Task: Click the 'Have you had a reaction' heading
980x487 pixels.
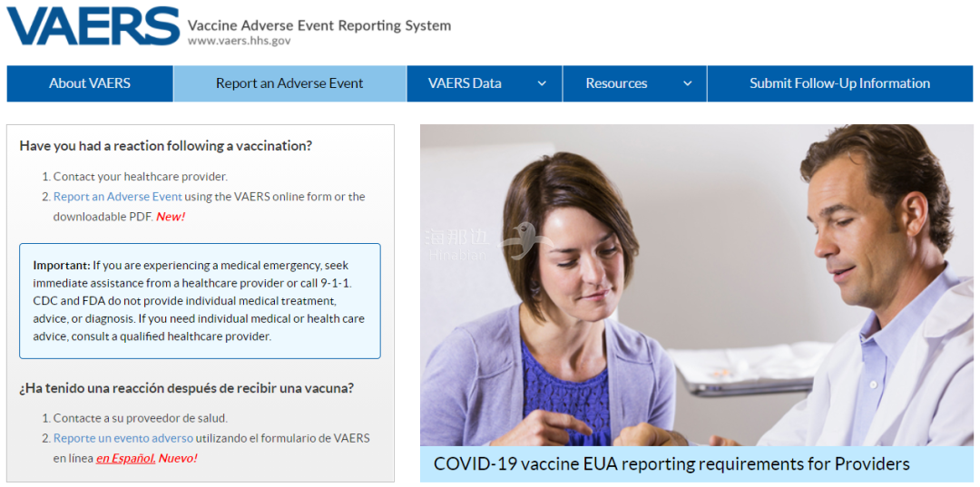Action: click(166, 146)
